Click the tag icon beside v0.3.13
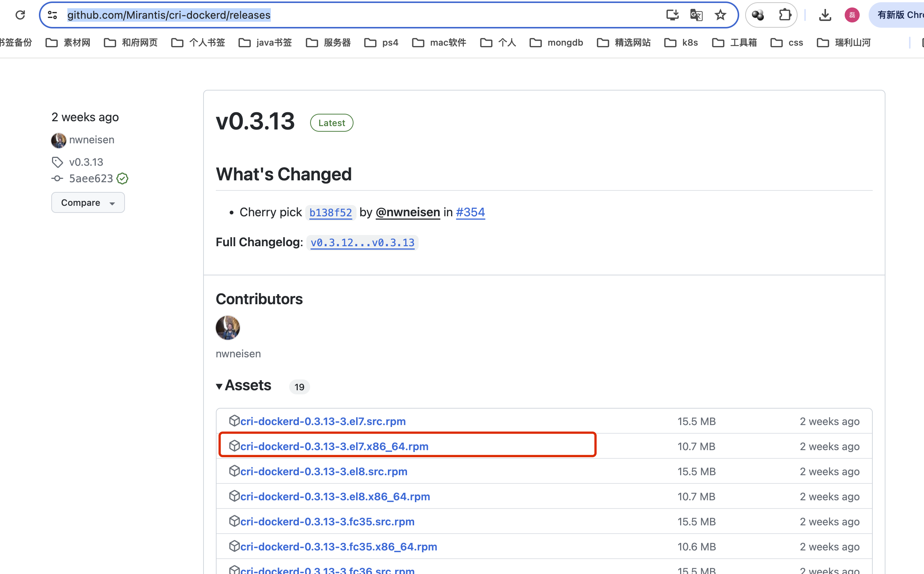 coord(57,162)
